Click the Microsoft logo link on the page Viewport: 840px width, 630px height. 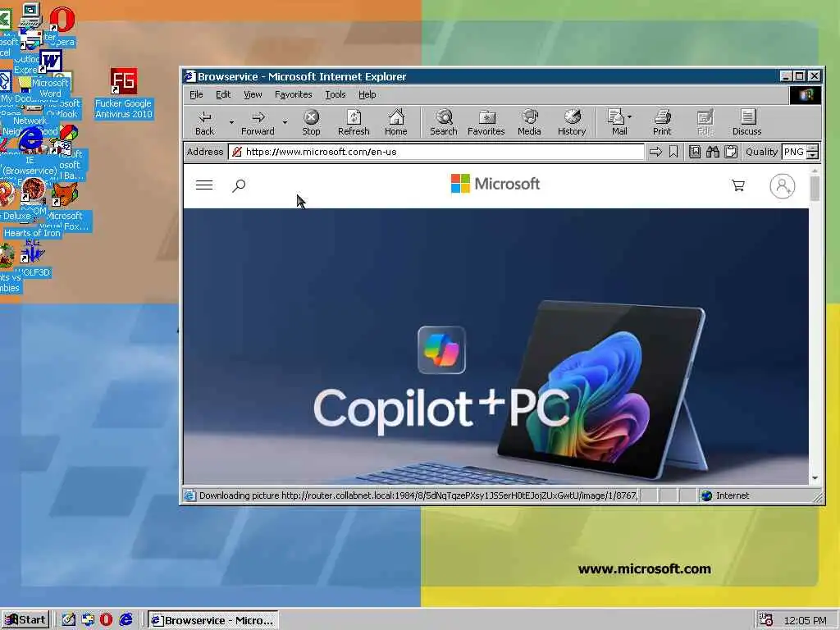(495, 184)
